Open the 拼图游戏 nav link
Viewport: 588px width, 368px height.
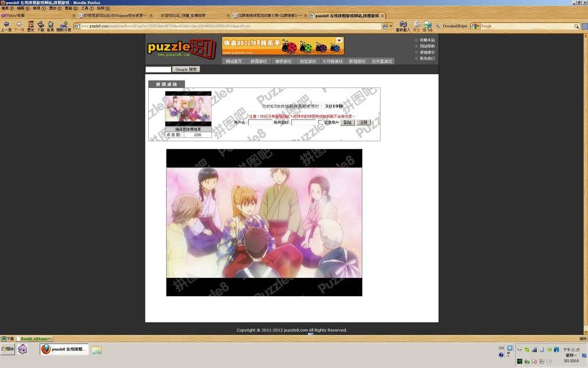258,61
